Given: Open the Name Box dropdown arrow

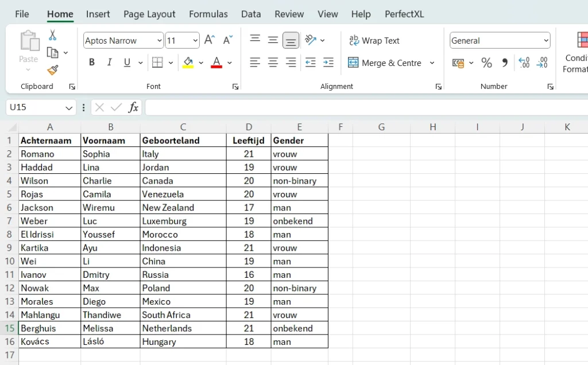Looking at the screenshot, I should 69,107.
